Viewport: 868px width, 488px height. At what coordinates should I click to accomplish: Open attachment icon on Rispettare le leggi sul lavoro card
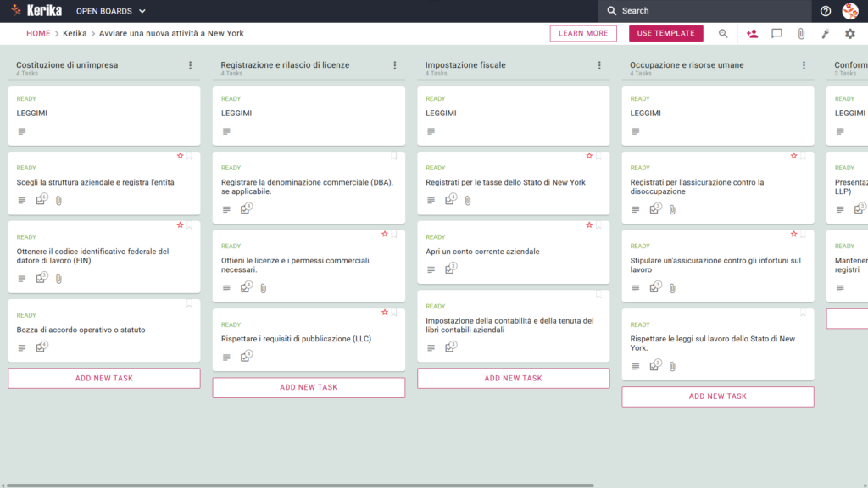[672, 366]
